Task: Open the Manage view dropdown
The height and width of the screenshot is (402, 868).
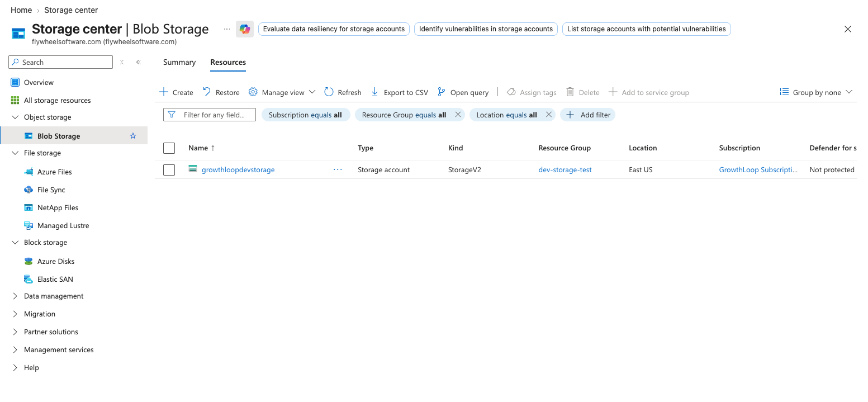Action: point(282,92)
